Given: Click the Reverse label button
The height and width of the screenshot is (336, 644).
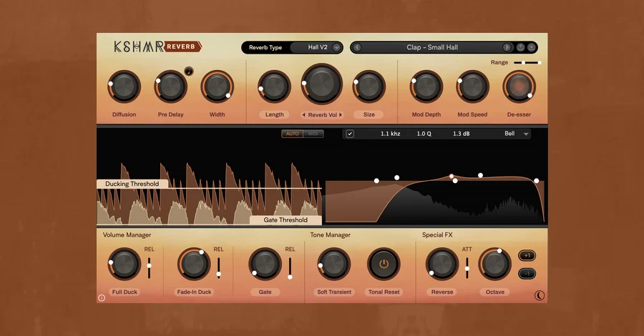Looking at the screenshot, I should pos(442,292).
